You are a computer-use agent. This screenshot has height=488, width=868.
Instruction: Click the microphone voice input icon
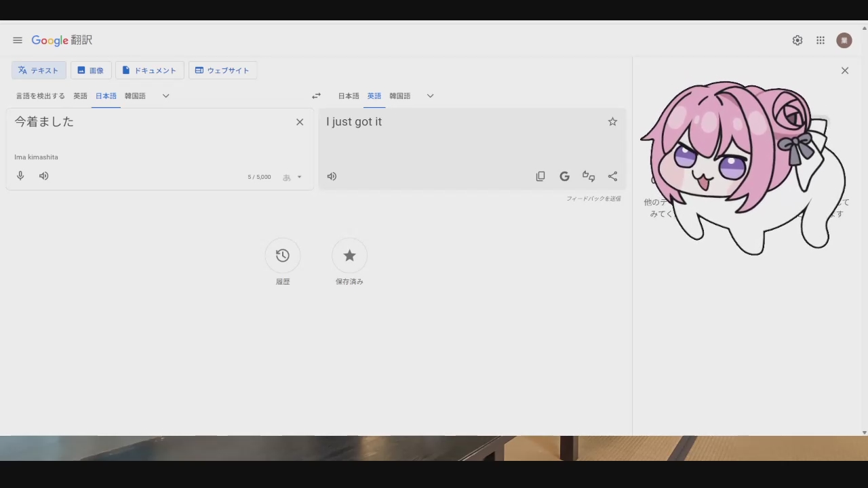[20, 176]
